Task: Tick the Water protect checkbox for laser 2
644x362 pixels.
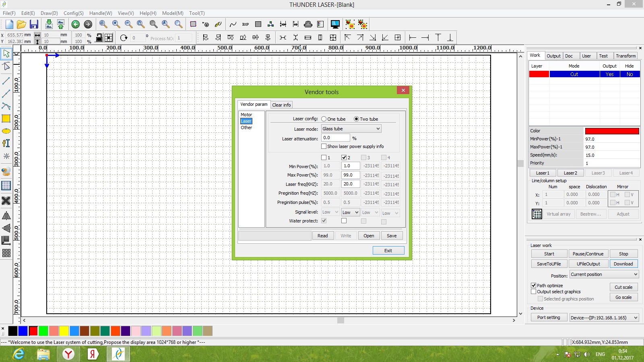Action: point(344,221)
